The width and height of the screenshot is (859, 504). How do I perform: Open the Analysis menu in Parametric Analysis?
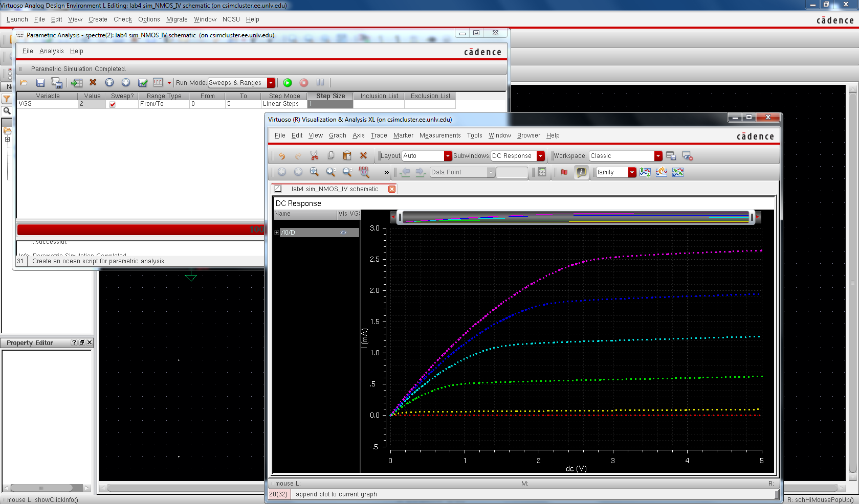(x=51, y=51)
